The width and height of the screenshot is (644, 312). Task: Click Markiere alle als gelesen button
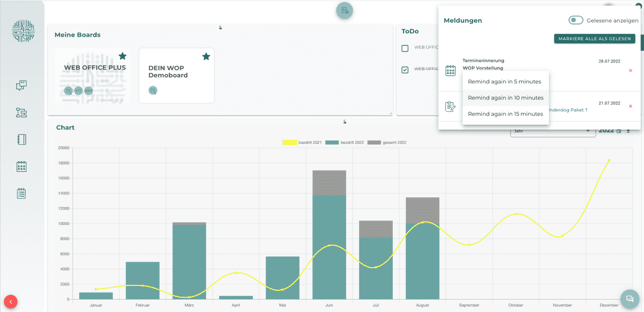coord(594,39)
